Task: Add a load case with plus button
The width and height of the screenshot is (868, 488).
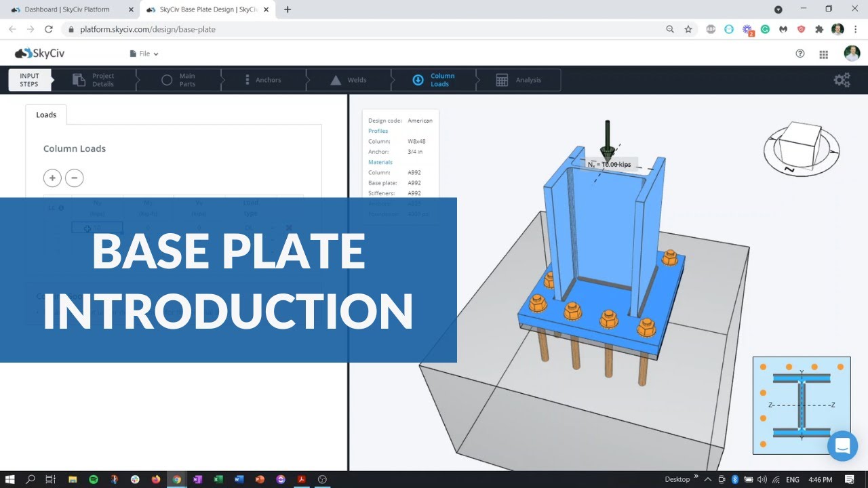Action: point(52,178)
